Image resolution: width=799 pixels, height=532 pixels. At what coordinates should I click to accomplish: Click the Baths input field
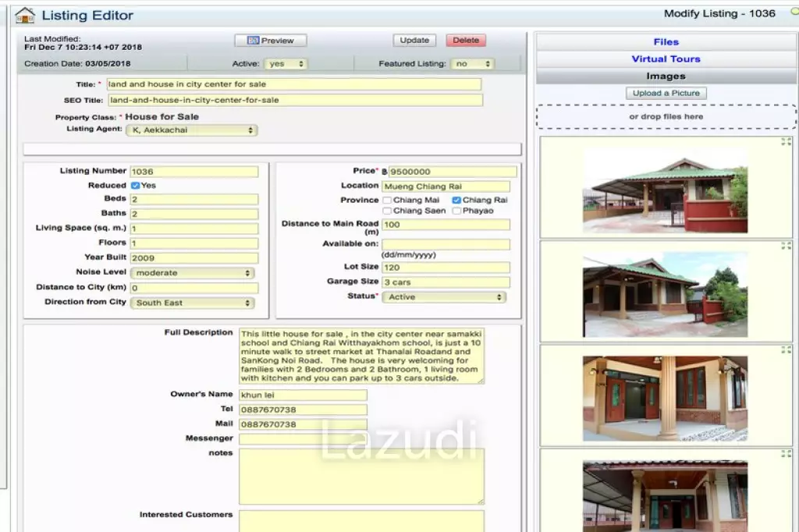point(194,214)
